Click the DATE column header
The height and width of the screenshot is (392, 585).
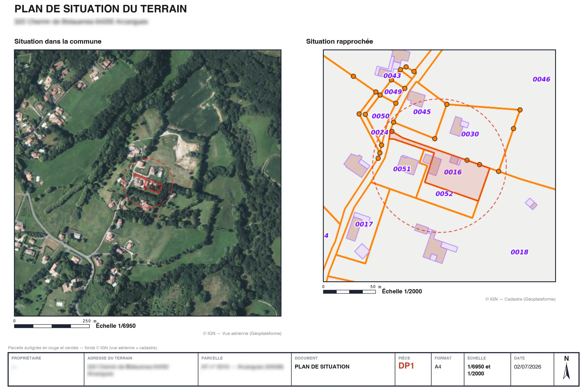(519, 358)
